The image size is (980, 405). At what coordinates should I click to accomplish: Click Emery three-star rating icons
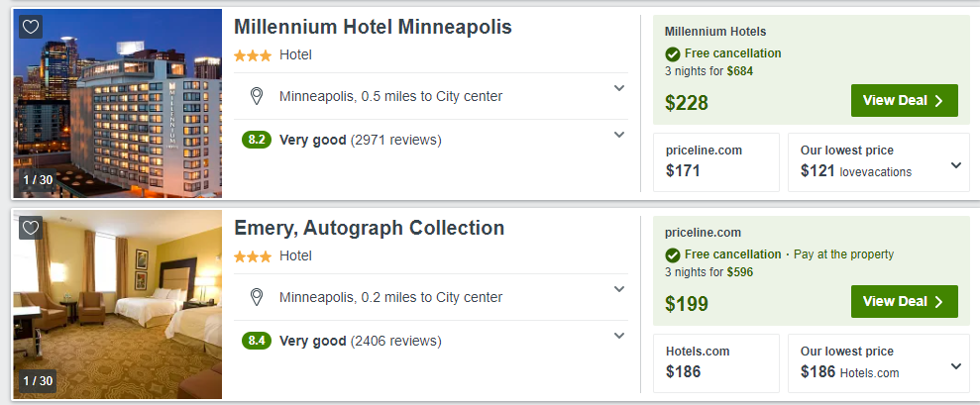coord(253,256)
